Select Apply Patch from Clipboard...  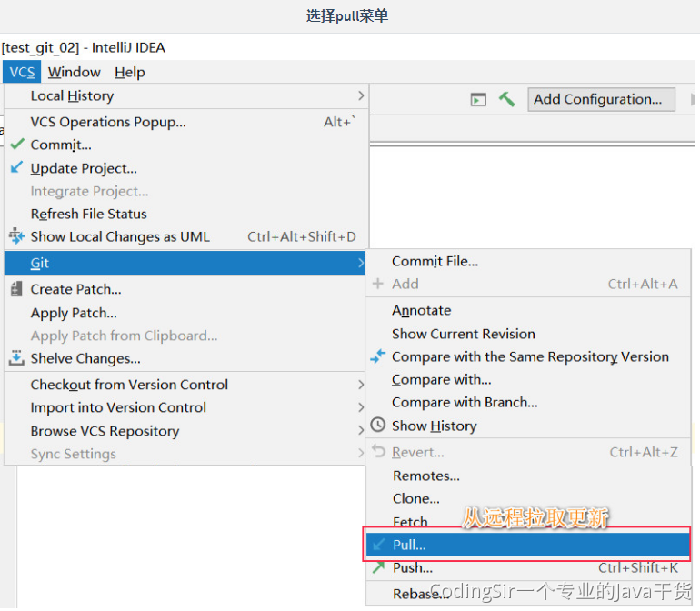click(185, 335)
